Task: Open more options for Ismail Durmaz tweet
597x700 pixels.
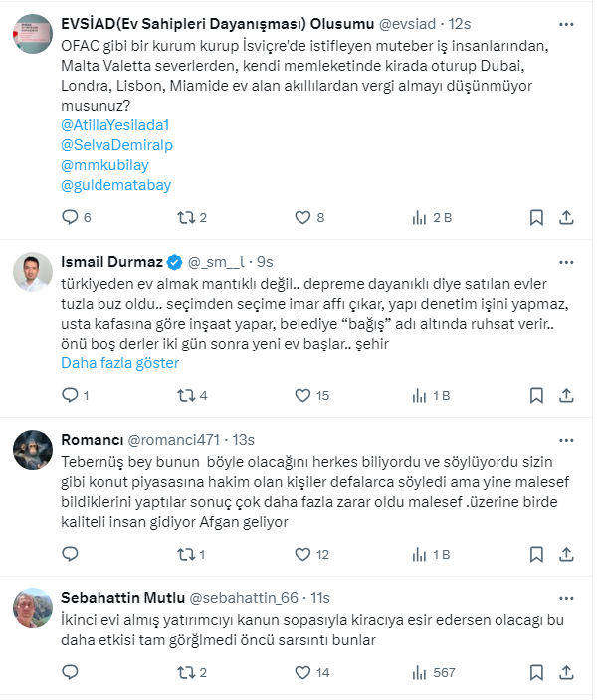Action: pos(566,262)
